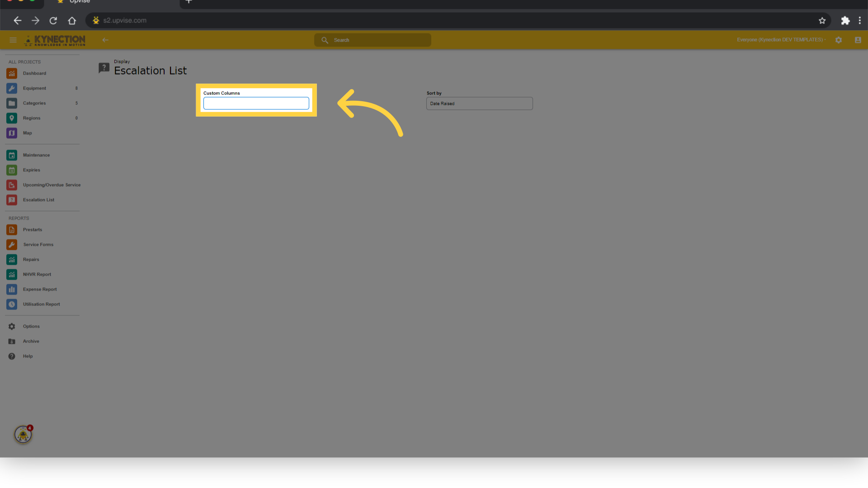The height and width of the screenshot is (488, 868).
Task: Click the Maintenance calendar icon
Action: (x=12, y=155)
